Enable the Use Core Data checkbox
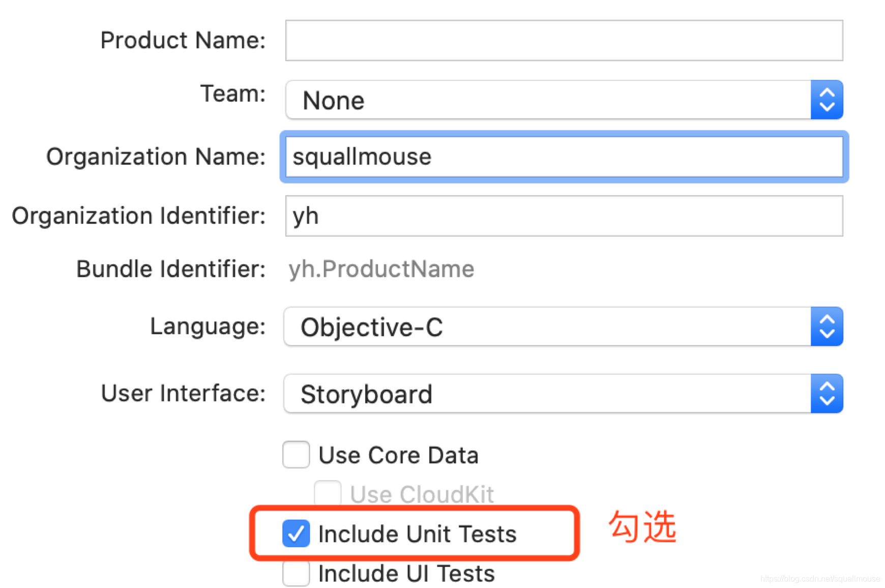Image resolution: width=885 pixels, height=588 pixels. tap(296, 455)
